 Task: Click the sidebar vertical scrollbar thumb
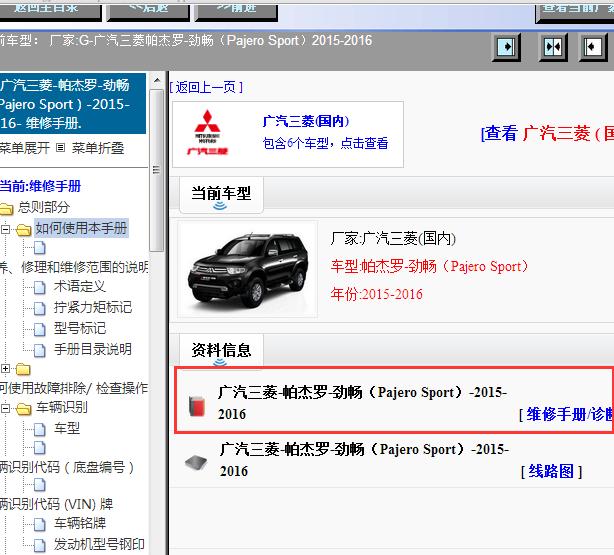[x=157, y=170]
